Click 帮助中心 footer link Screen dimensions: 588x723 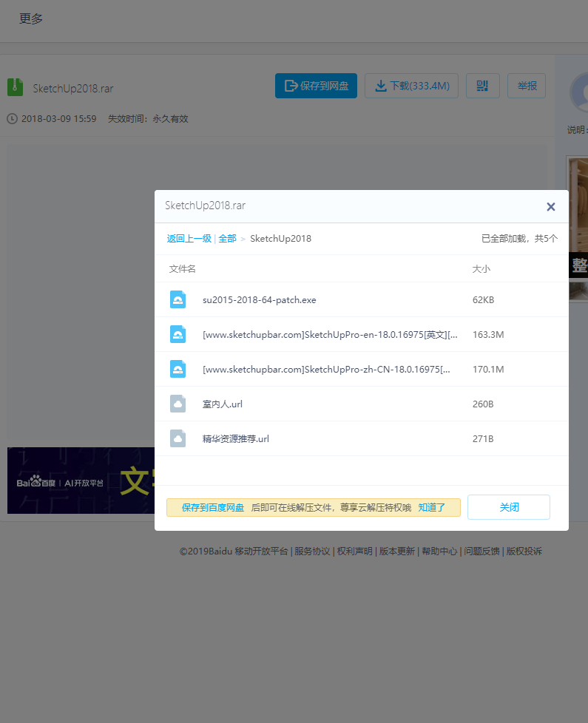tap(439, 551)
